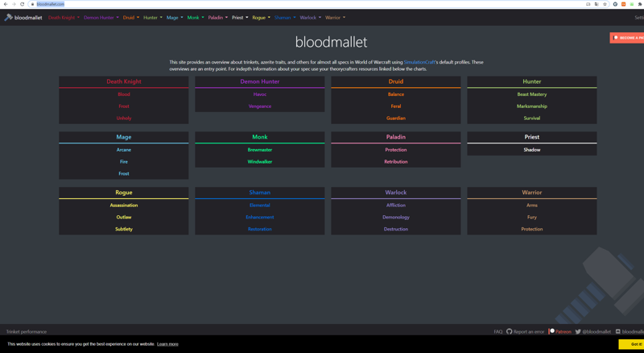This screenshot has width=644, height=353.
Task: Select Restoration Shaman spec
Action: click(x=259, y=229)
